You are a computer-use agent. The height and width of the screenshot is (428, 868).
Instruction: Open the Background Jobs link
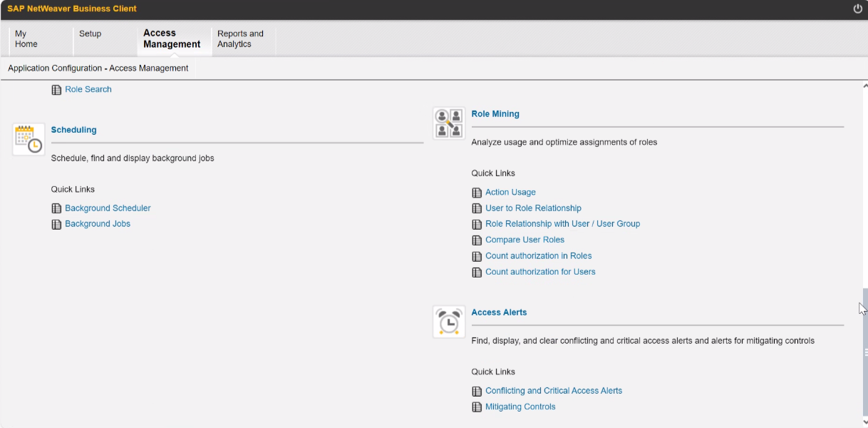tap(98, 224)
